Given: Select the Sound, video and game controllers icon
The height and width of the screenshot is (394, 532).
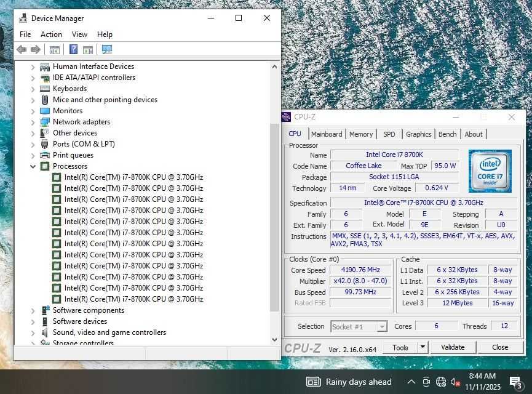Looking at the screenshot, I should [44, 332].
